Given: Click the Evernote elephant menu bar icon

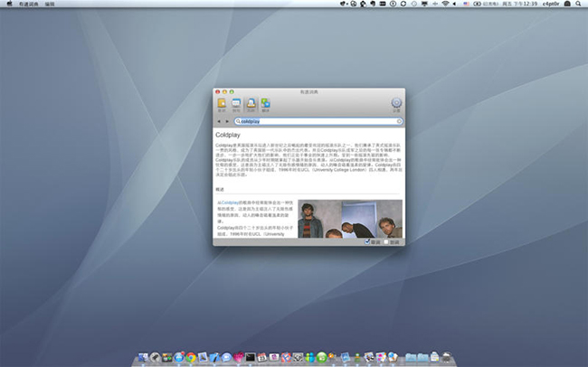Looking at the screenshot, I should 373,4.
